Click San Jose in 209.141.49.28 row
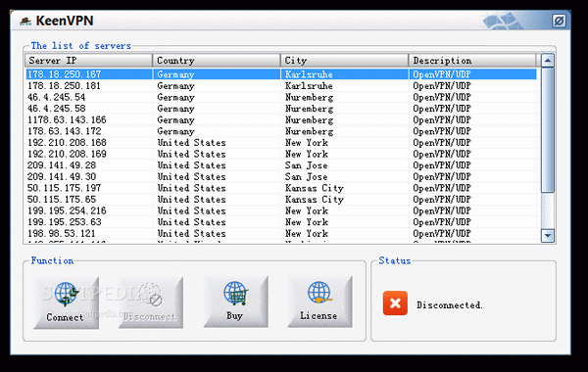588x372 pixels. coord(306,165)
